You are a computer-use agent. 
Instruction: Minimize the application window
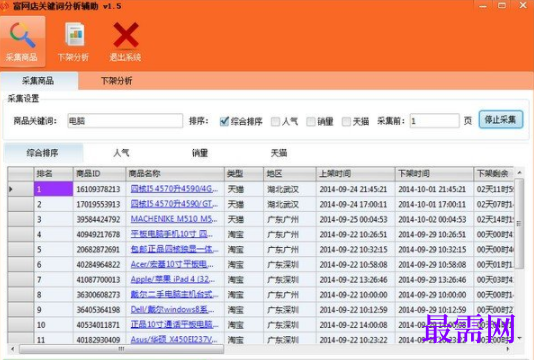483,6
